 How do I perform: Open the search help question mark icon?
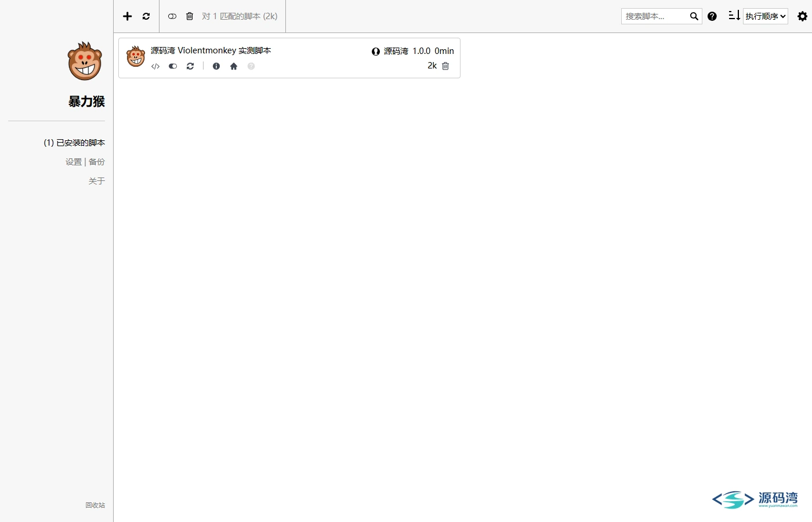[712, 16]
